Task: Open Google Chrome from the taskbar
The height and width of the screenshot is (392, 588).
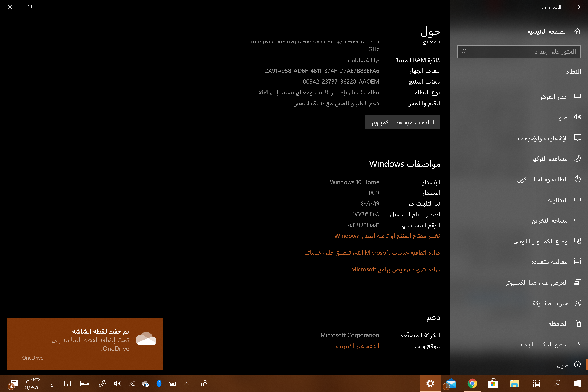Action: [x=472, y=383]
